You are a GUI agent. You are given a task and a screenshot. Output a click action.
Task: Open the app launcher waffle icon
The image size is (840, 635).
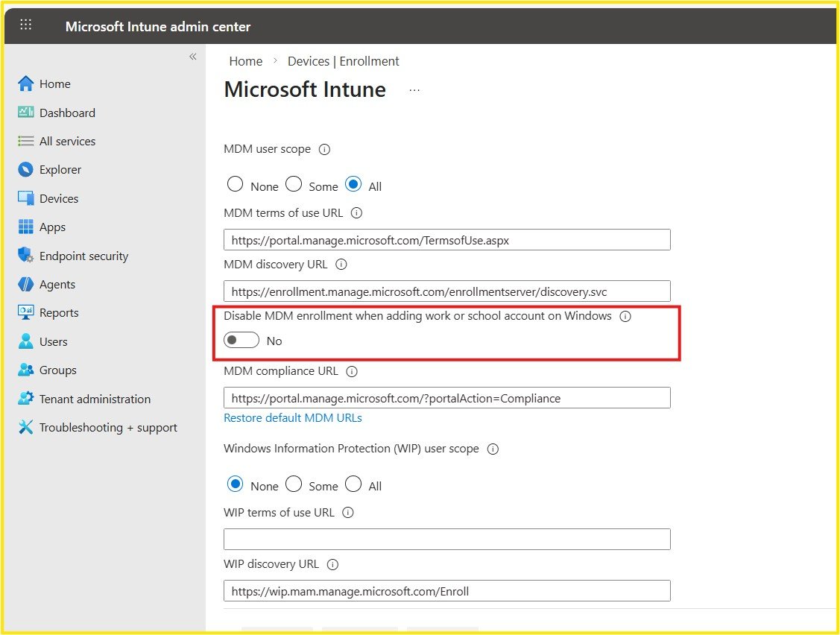coord(25,25)
